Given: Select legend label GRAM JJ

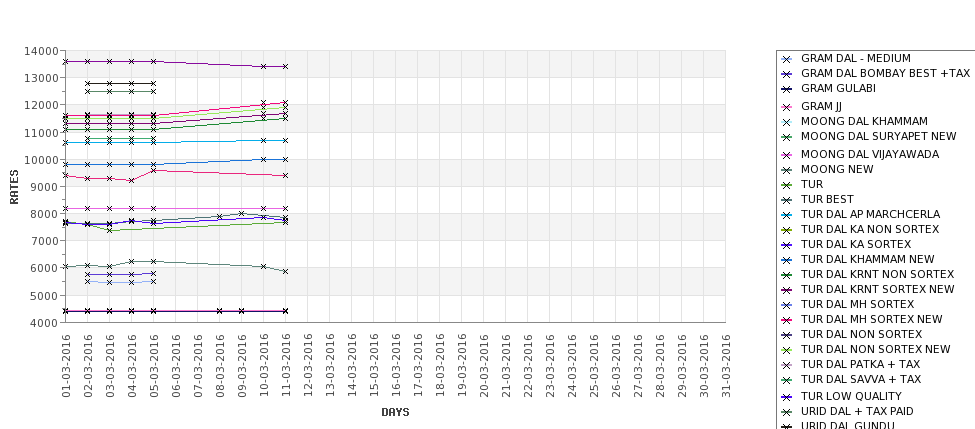Looking at the screenshot, I should [821, 106].
